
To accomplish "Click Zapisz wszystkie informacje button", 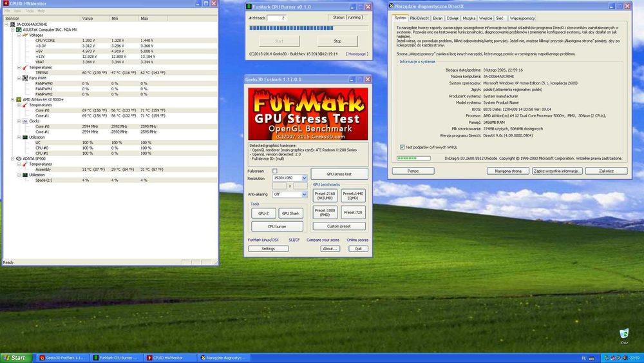I will click(x=557, y=171).
